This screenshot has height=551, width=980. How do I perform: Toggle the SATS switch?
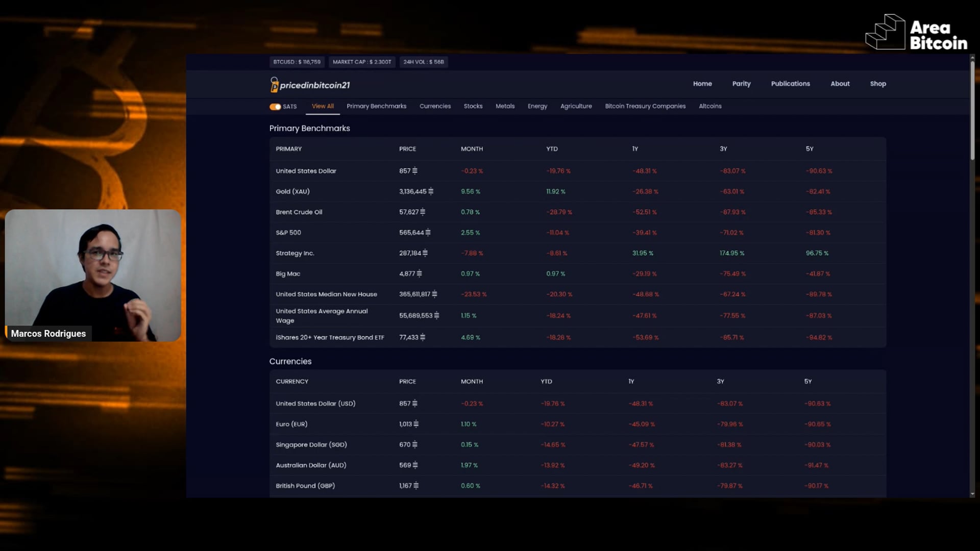[x=275, y=107]
